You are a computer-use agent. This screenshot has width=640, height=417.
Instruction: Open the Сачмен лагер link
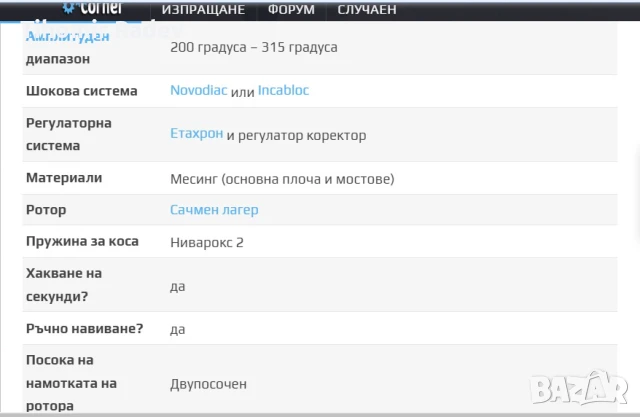pos(214,210)
